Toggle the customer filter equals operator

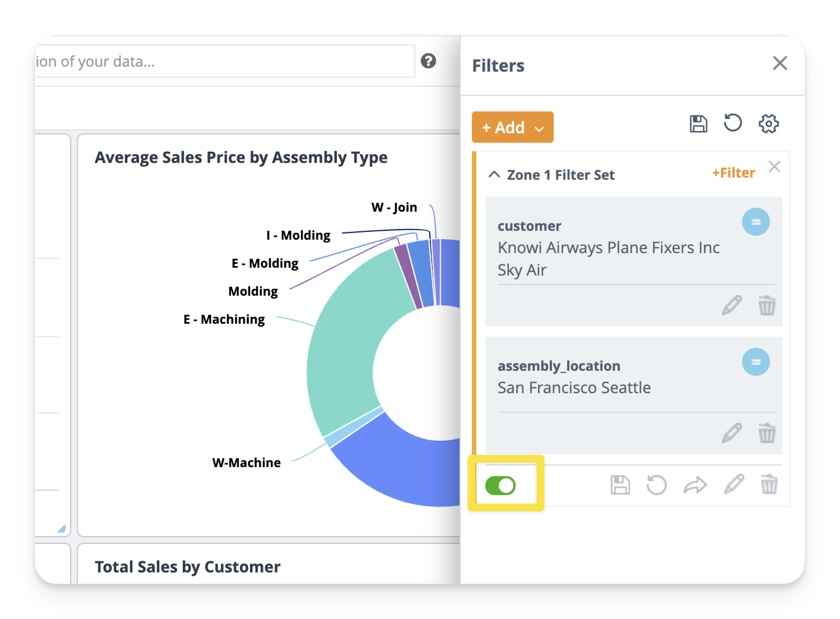(755, 222)
